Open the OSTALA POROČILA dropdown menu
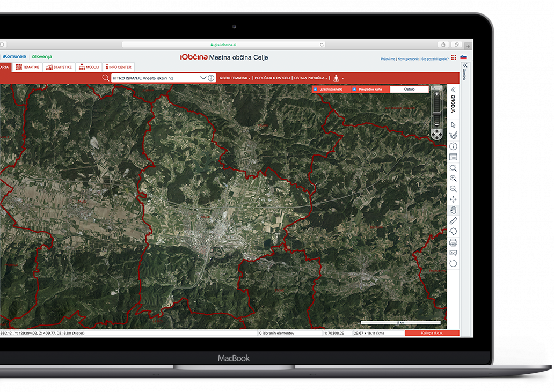 pyautogui.click(x=311, y=78)
